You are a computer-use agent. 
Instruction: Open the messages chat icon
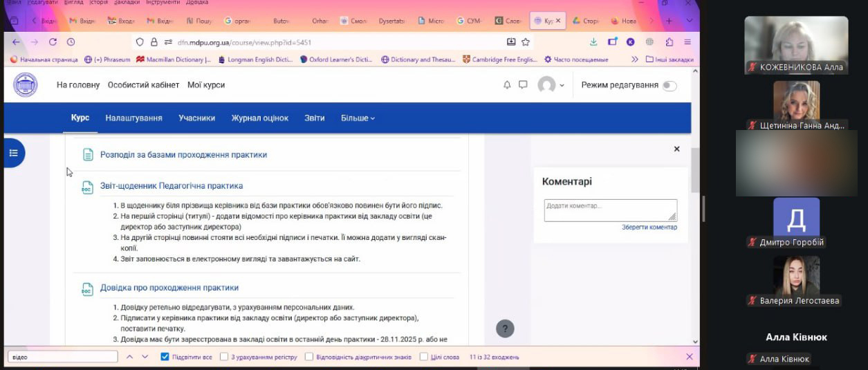coord(523,85)
